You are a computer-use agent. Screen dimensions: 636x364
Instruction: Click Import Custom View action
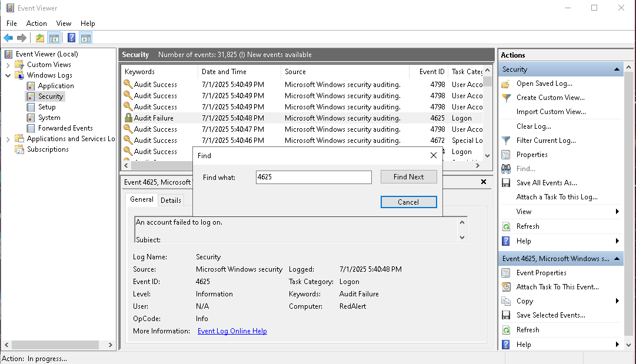click(x=551, y=112)
